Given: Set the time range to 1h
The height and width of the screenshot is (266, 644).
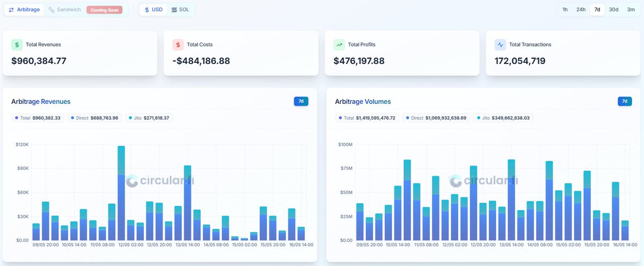Looking at the screenshot, I should (565, 10).
